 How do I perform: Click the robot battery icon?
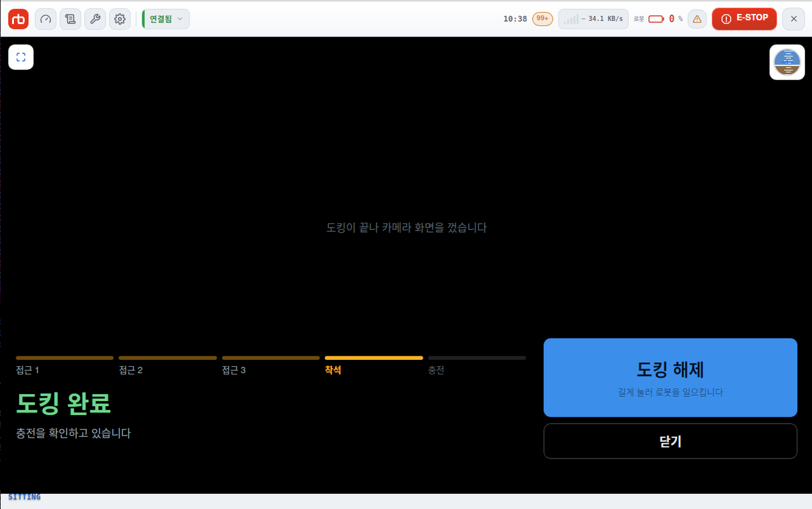656,19
